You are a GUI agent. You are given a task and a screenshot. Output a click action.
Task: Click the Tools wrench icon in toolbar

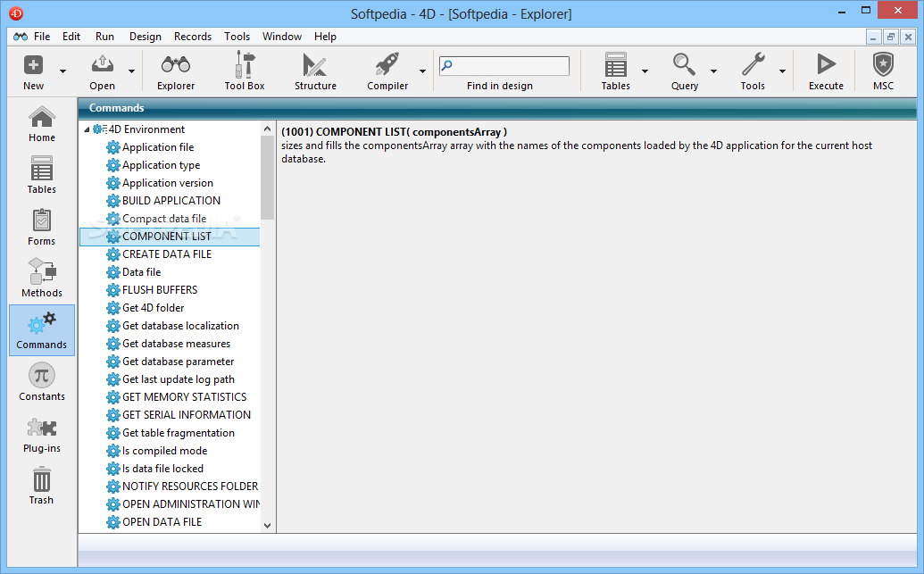[753, 64]
